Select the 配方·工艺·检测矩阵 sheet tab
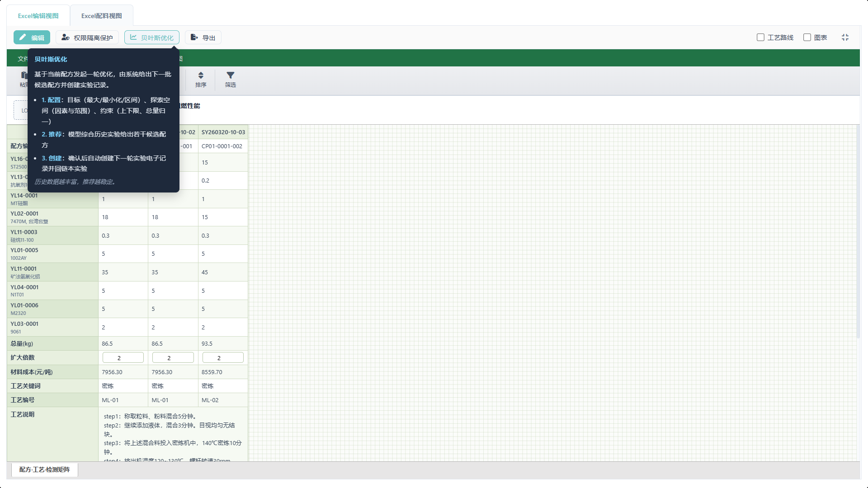 (45, 469)
